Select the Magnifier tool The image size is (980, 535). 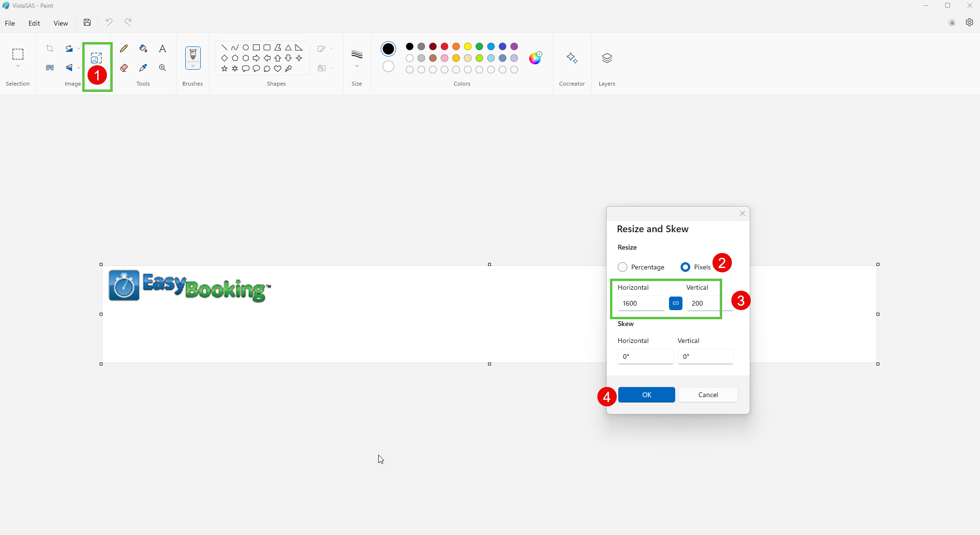pyautogui.click(x=163, y=68)
